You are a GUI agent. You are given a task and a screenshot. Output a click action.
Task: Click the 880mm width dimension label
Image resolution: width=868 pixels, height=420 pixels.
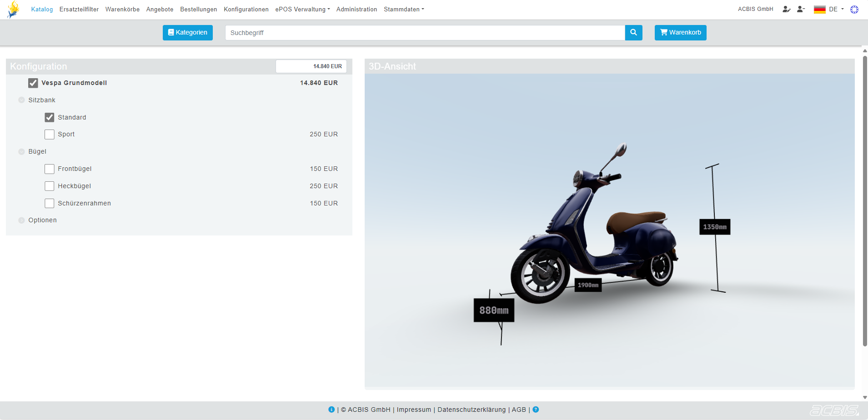(x=494, y=310)
